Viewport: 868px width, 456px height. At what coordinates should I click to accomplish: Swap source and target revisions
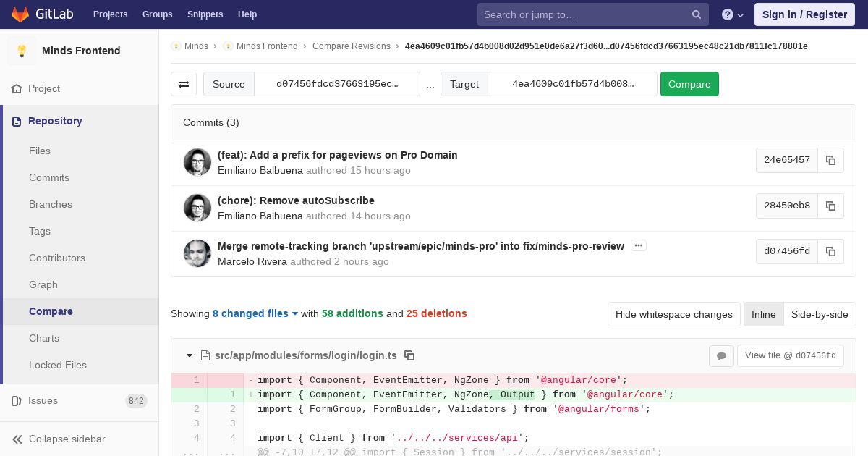pyautogui.click(x=184, y=84)
